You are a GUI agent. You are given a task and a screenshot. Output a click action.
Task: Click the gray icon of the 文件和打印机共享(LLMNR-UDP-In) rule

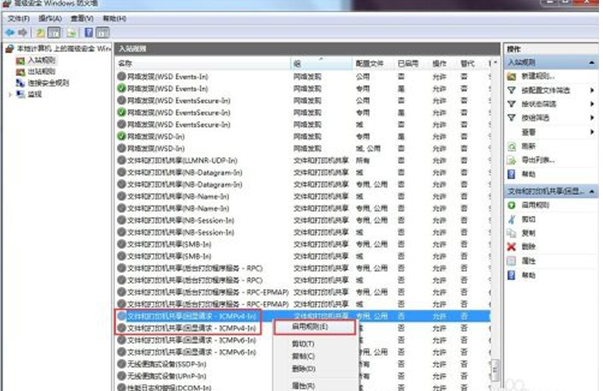122,160
